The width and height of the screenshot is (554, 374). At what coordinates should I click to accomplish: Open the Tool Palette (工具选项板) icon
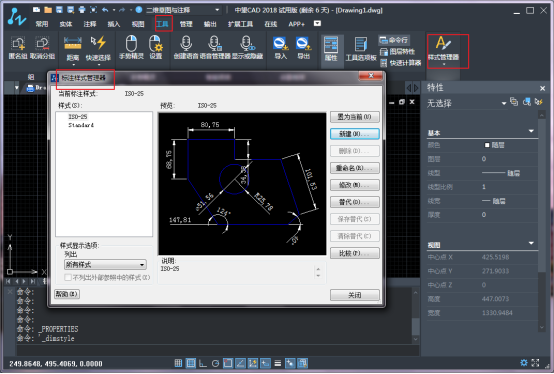click(361, 48)
